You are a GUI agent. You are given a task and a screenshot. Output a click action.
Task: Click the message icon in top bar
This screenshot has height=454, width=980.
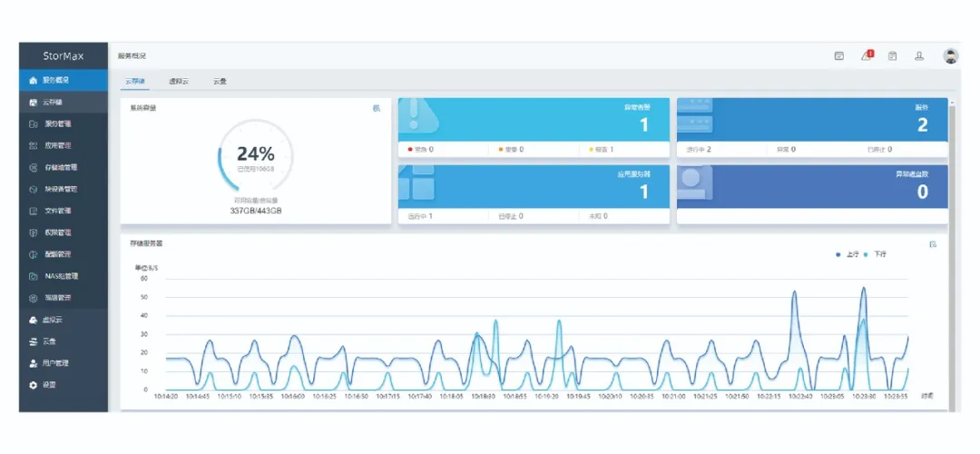(x=839, y=56)
